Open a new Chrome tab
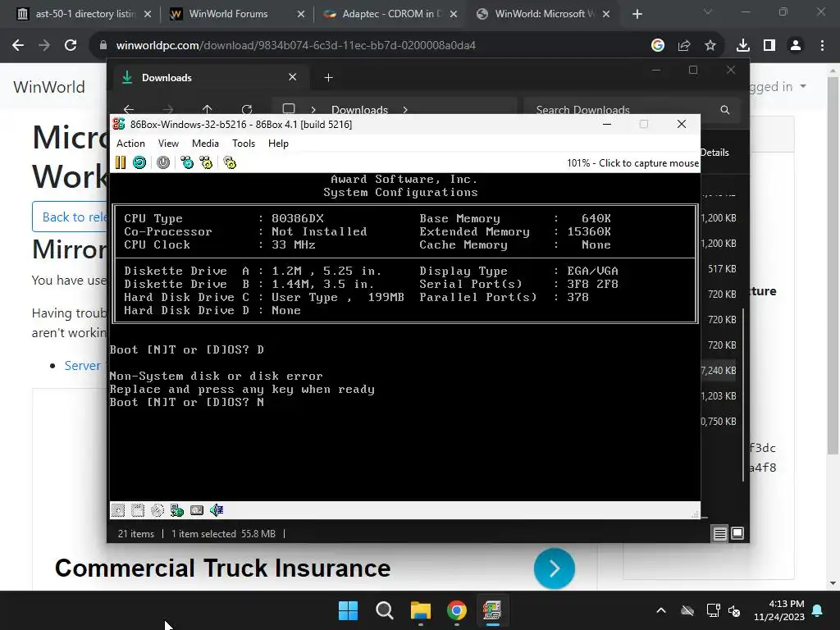The height and width of the screenshot is (630, 840). pyautogui.click(x=637, y=14)
